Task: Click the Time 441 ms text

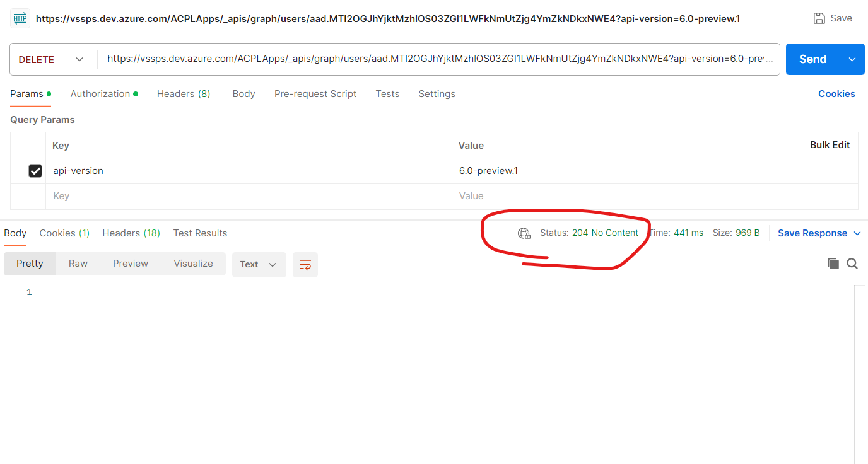Action: tap(676, 233)
